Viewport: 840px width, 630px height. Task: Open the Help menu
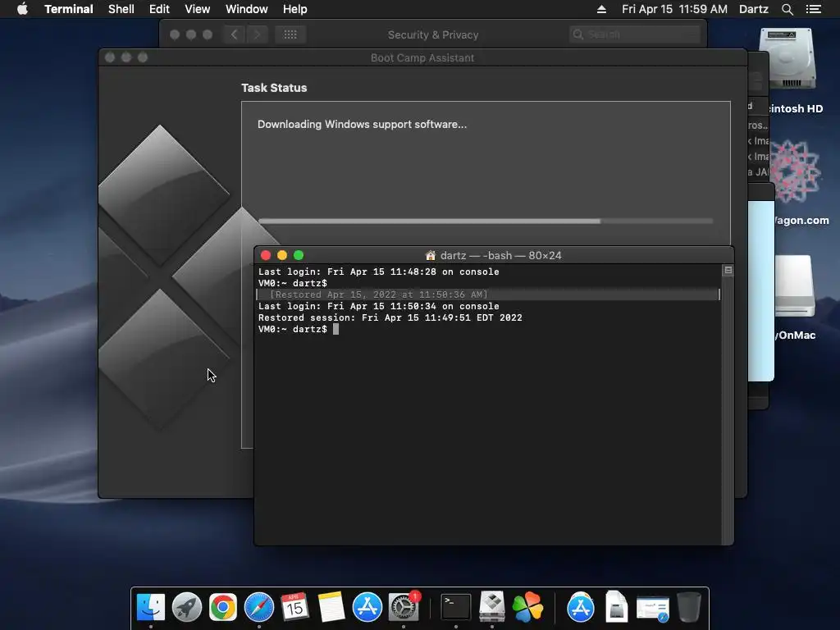coord(294,9)
